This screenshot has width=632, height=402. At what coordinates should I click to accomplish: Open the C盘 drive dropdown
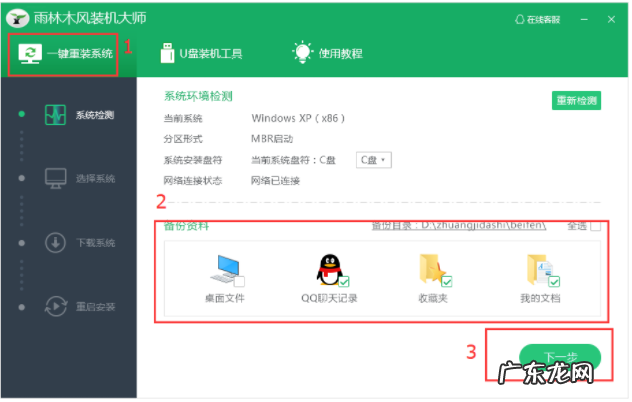(373, 160)
